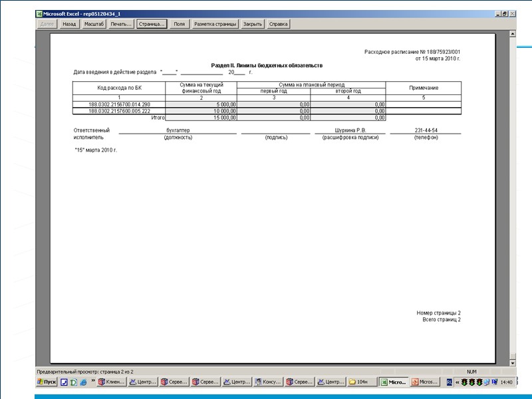Open the Справка help button

(x=278, y=24)
